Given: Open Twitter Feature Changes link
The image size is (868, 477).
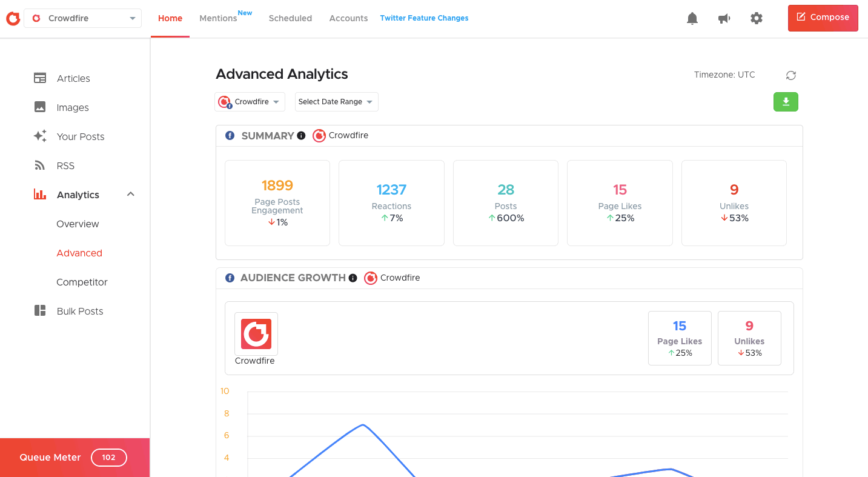Looking at the screenshot, I should click(x=424, y=18).
